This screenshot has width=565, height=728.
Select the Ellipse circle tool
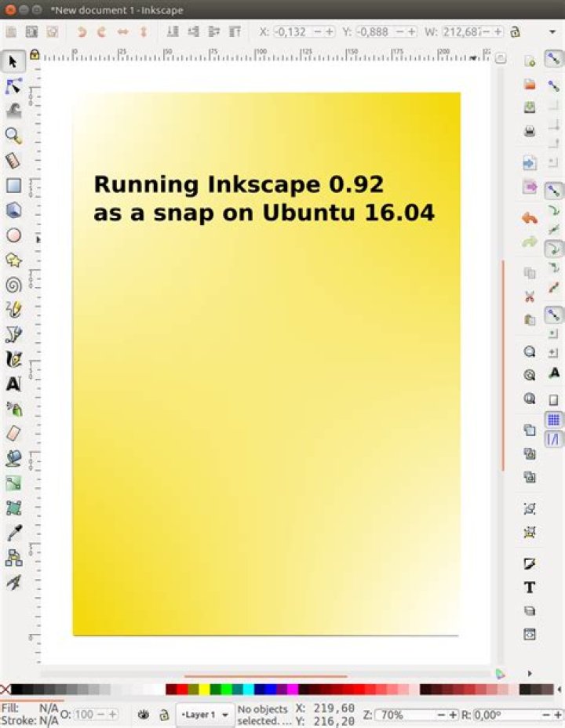click(13, 235)
